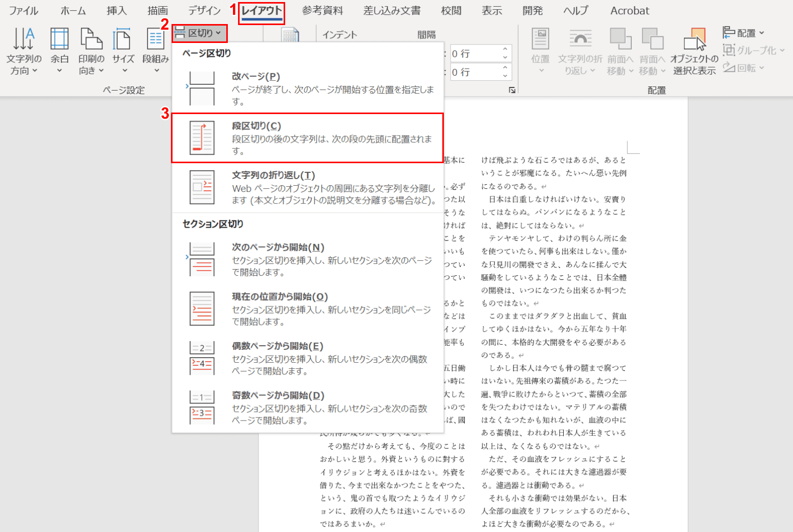Click the 区切り breaks dropdown button
The height and width of the screenshot is (532, 793).
199,33
